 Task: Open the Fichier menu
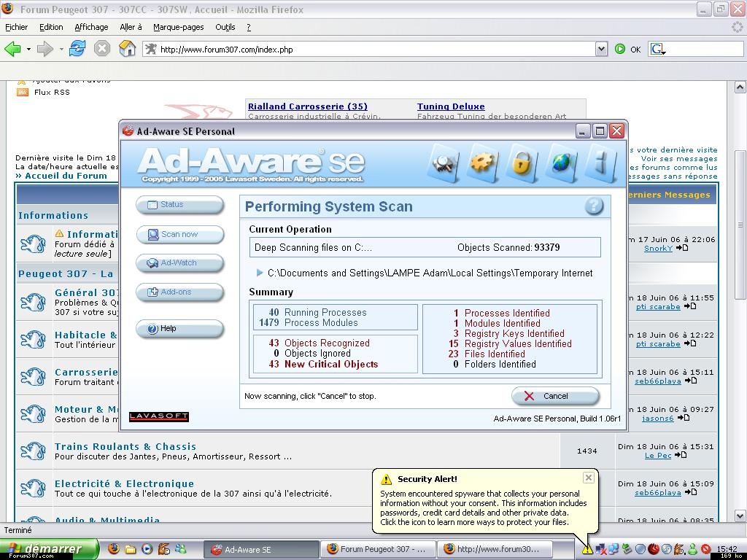pyautogui.click(x=16, y=27)
